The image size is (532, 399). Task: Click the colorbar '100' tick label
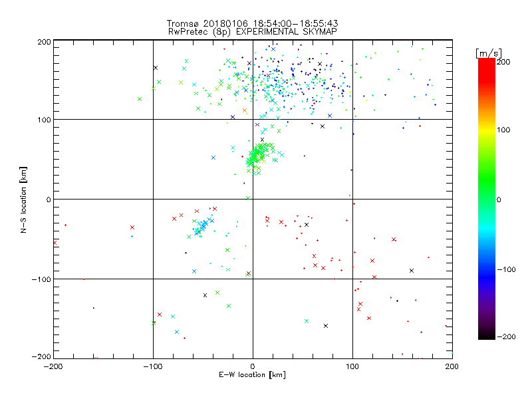click(503, 130)
